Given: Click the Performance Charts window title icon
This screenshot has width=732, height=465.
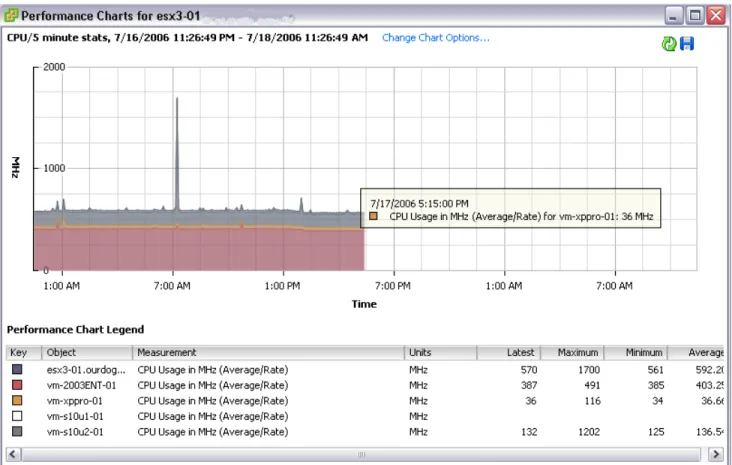Looking at the screenshot, I should (11, 15).
